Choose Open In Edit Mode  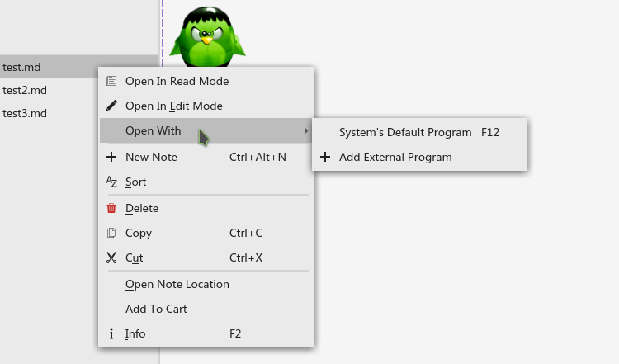206,106
